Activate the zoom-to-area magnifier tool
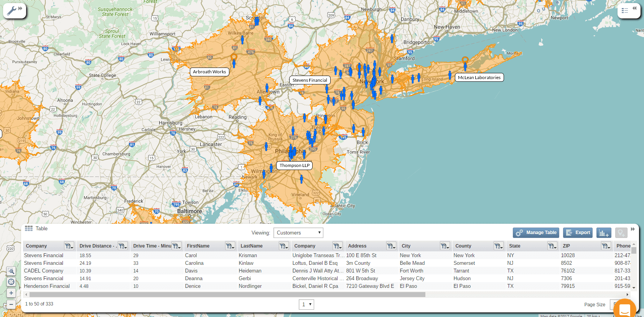The height and width of the screenshot is (317, 644). pos(11,271)
